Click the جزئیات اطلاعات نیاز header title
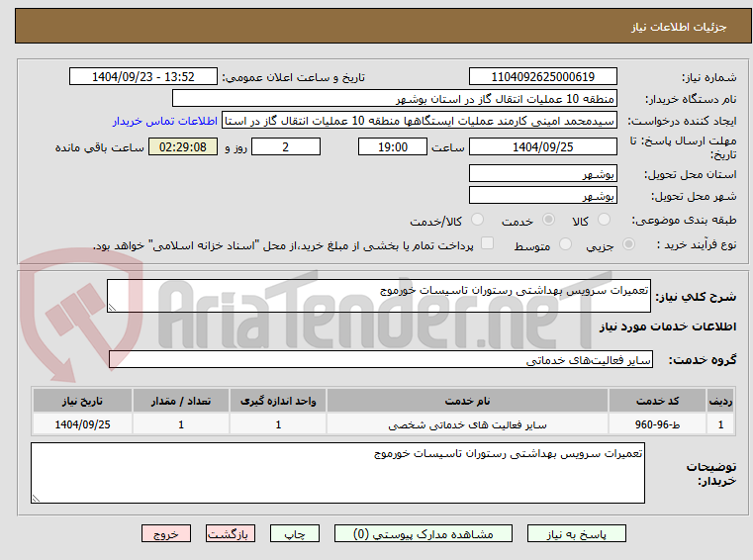753x560 pixels. [x=679, y=27]
